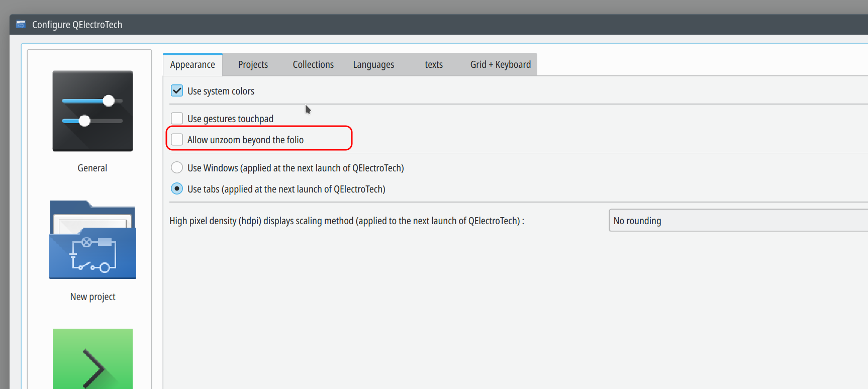The image size is (868, 389).
Task: Open the texts tab
Action: coord(434,64)
